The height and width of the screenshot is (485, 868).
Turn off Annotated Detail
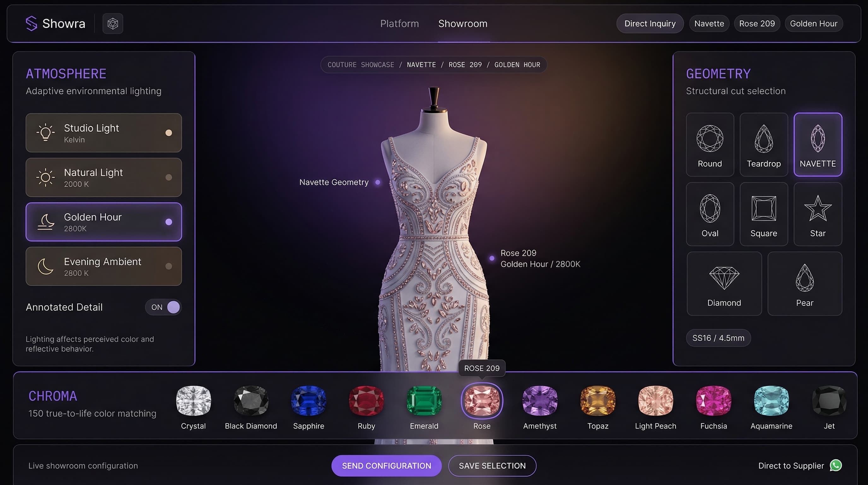(x=163, y=307)
